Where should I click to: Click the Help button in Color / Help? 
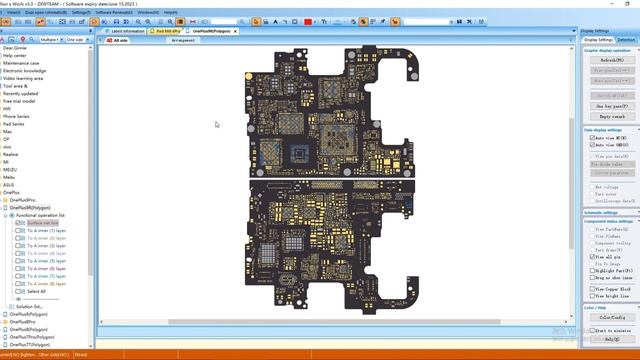click(612, 339)
